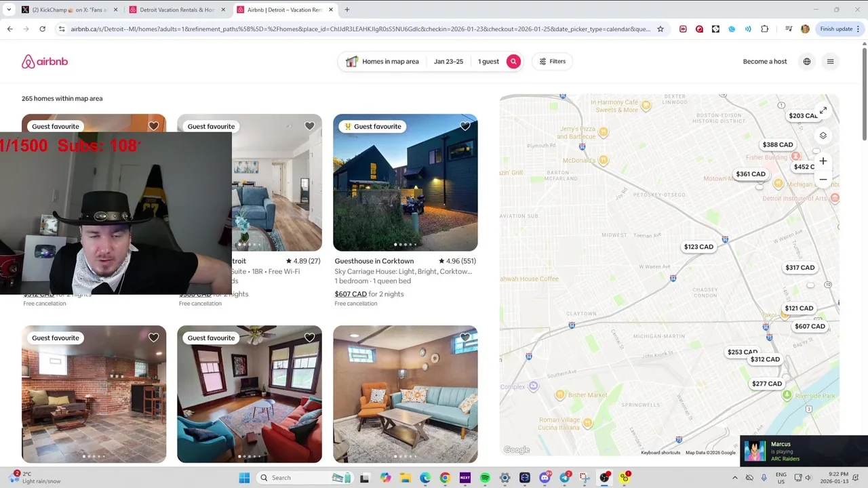Viewport: 868px width, 488px height.
Task: Open the brick-wall room listing photo
Action: click(x=94, y=394)
